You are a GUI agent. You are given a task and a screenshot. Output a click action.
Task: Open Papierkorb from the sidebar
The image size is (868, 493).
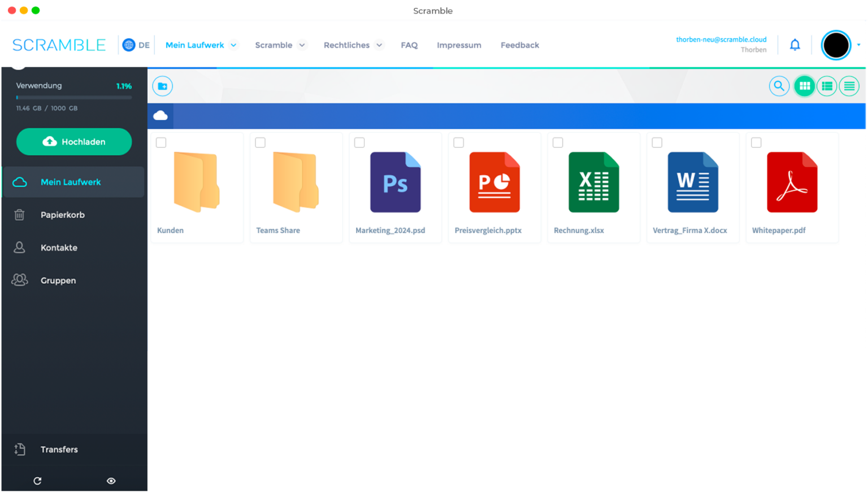tap(62, 215)
